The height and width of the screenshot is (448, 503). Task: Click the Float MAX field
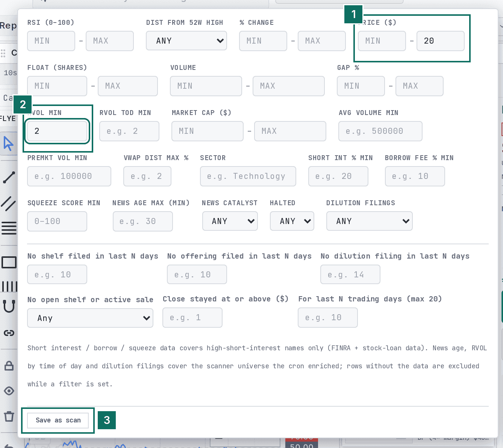coord(128,86)
